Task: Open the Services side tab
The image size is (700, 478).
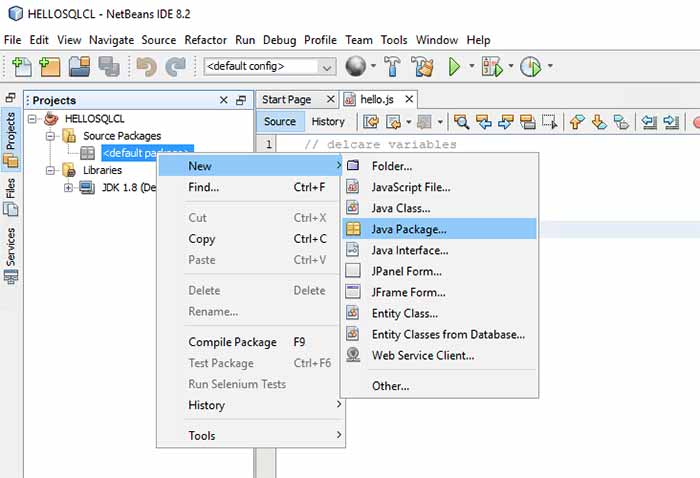Action: point(11,255)
